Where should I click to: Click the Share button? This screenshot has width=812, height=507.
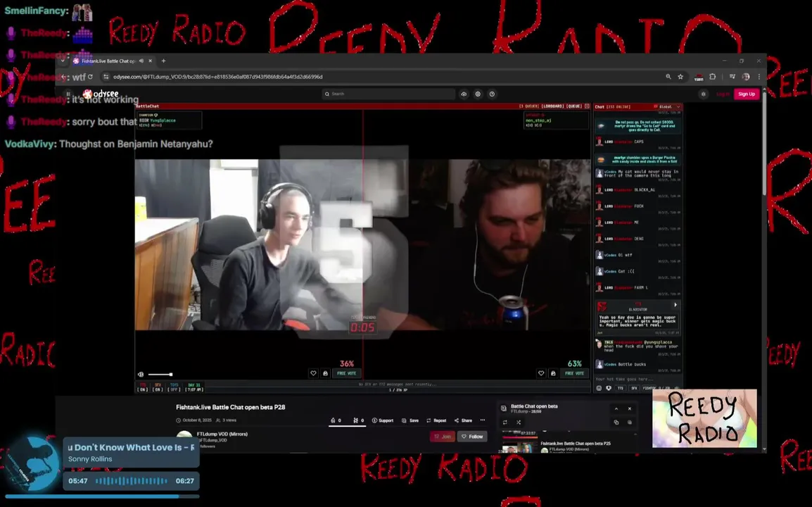point(464,420)
